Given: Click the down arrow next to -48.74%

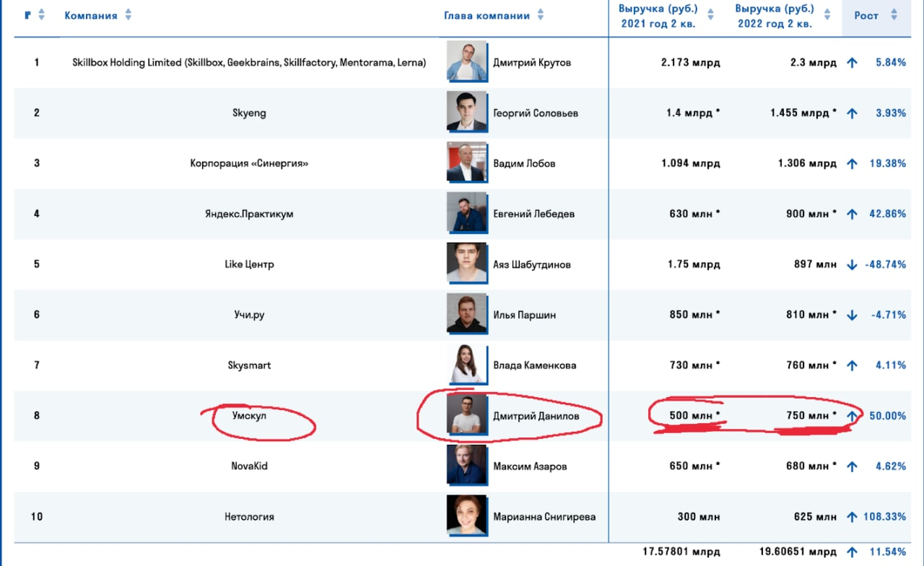Looking at the screenshot, I should point(852,265).
